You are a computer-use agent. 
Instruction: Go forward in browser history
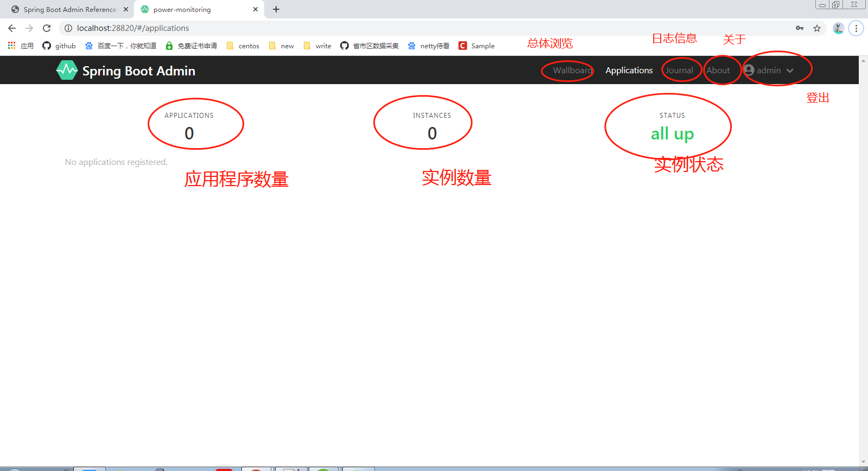pos(29,28)
